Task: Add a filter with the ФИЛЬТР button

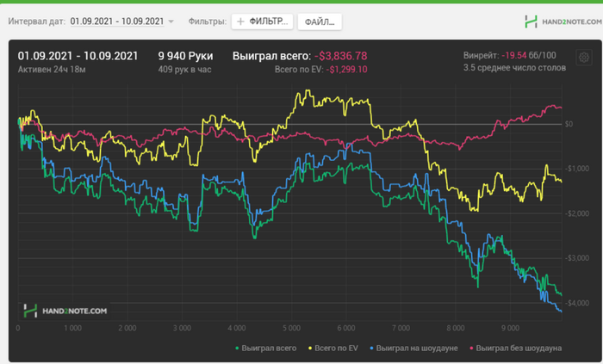Action: tap(262, 22)
